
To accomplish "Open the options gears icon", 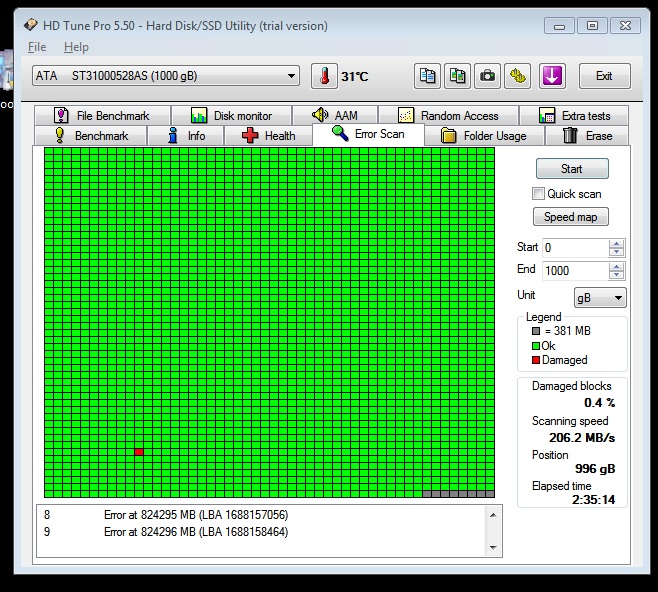I will (517, 76).
